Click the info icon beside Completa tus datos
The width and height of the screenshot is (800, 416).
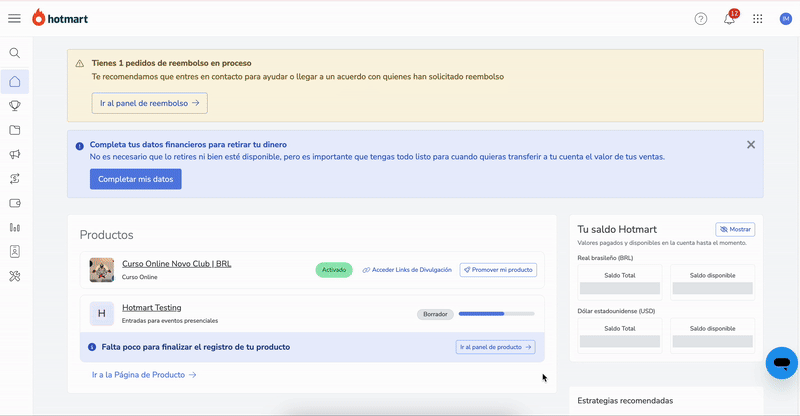pyautogui.click(x=80, y=146)
